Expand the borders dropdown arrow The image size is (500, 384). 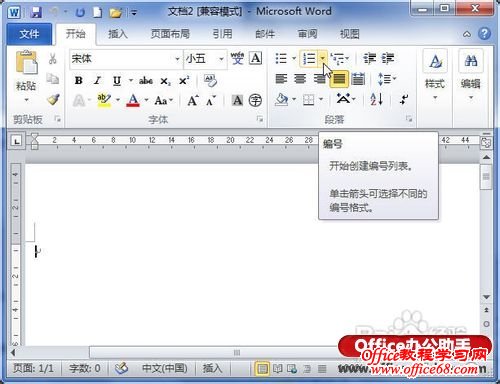(x=321, y=99)
